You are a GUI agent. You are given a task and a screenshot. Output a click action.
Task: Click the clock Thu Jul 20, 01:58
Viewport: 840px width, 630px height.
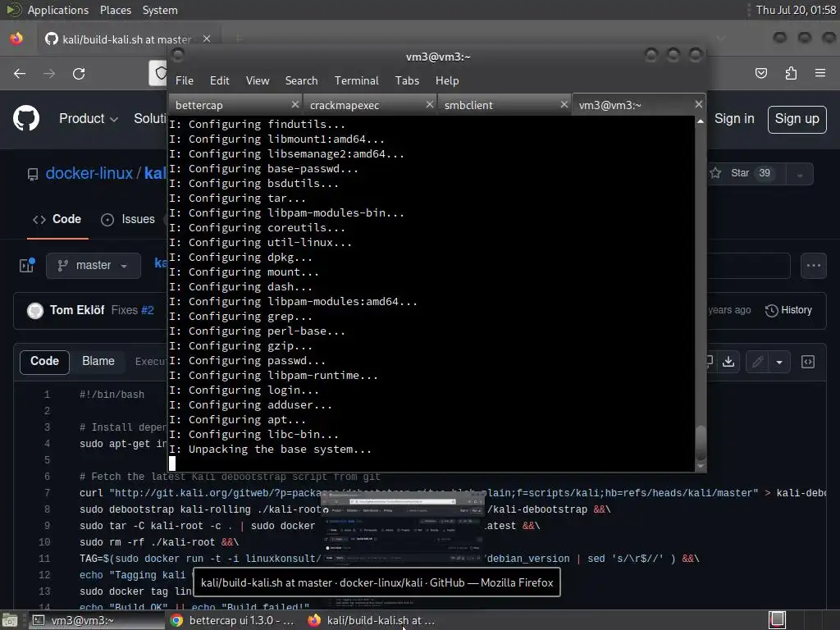click(796, 10)
